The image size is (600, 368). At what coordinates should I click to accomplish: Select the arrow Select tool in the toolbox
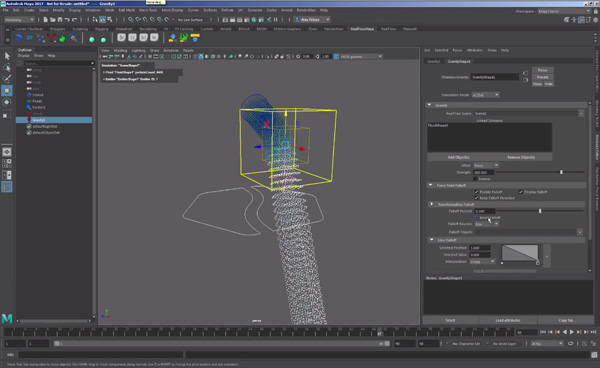tap(7, 56)
